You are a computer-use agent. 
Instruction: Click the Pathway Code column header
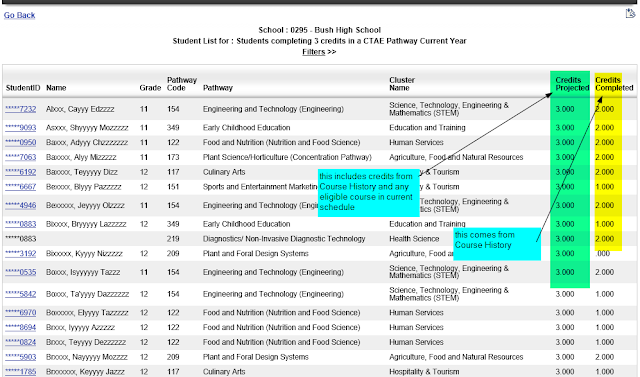(182, 84)
